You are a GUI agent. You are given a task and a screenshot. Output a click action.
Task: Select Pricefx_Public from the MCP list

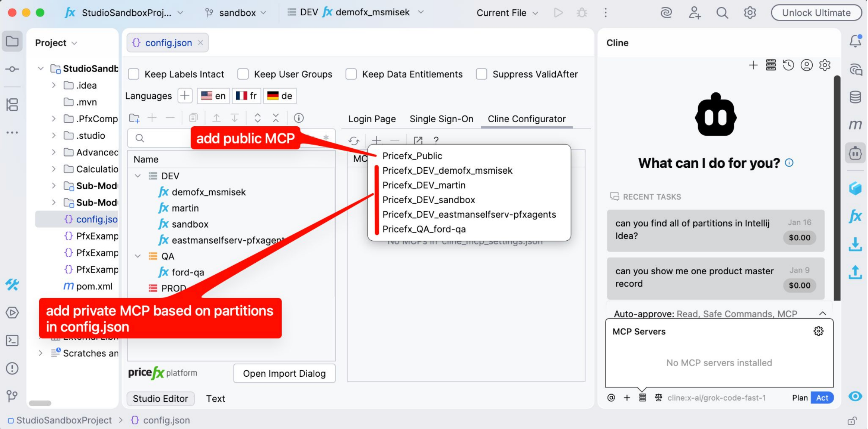pos(412,156)
